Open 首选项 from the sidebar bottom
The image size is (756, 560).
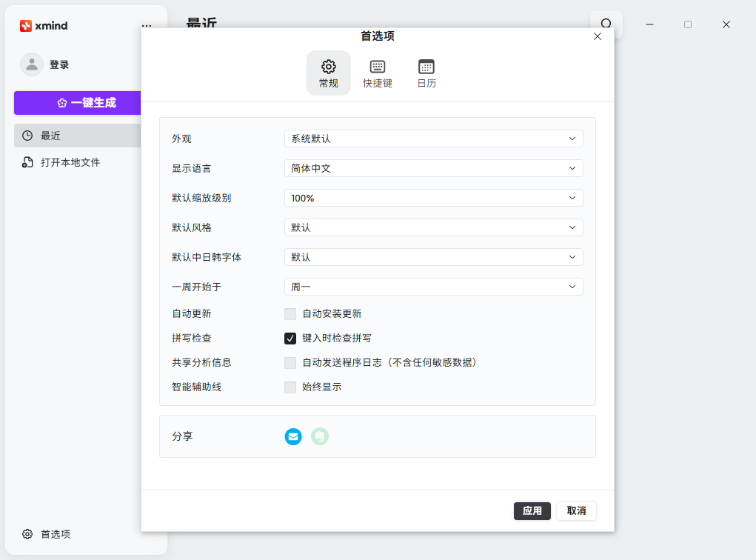point(47,534)
